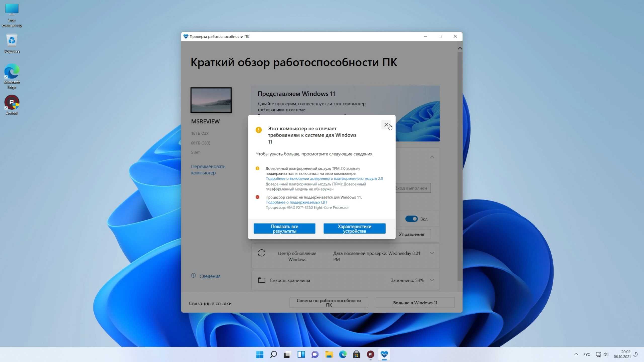Click the yellow TPM warning bullet icon
This screenshot has height=362, width=644.
pyautogui.click(x=257, y=168)
